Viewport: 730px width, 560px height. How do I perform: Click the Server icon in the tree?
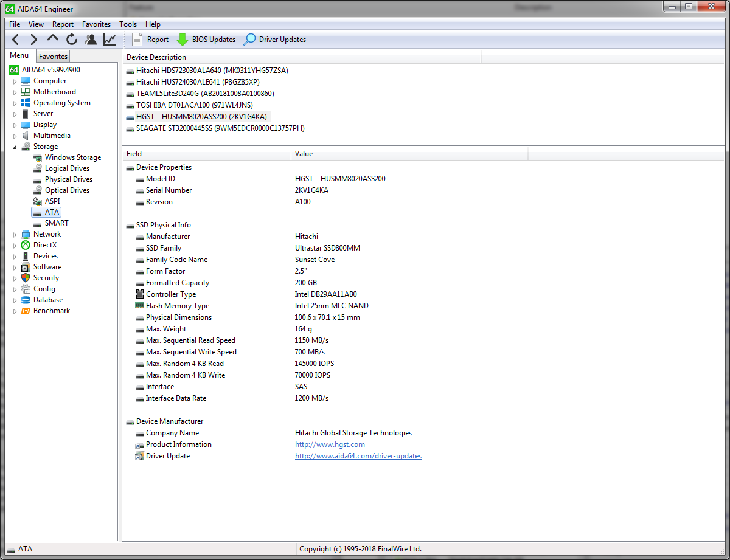click(26, 114)
